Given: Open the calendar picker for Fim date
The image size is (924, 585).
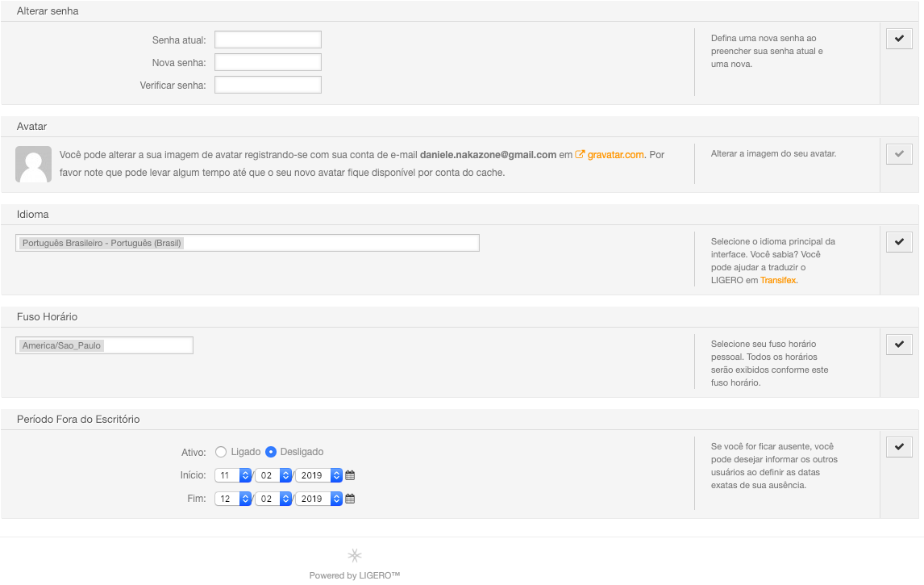Looking at the screenshot, I should [x=350, y=499].
